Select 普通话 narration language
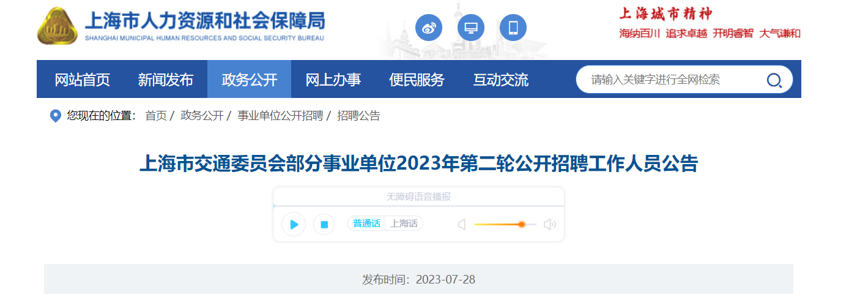Viewport: 868px width, 297px height. [x=366, y=224]
